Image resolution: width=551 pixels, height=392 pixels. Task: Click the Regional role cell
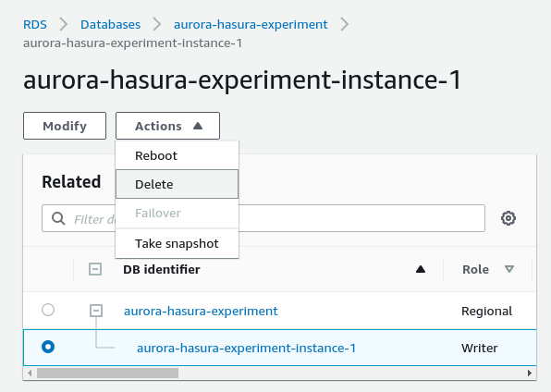[486, 312]
